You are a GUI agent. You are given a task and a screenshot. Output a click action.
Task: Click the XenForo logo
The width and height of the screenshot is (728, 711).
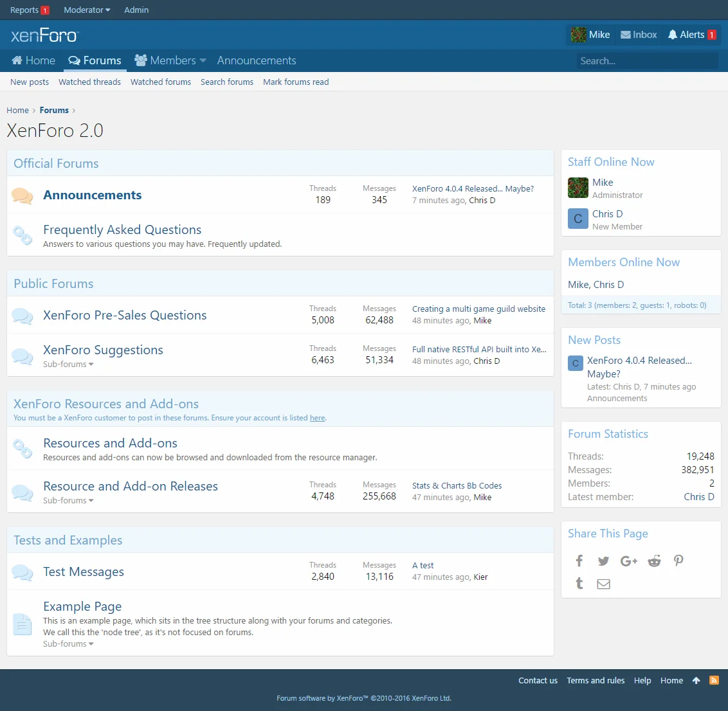click(x=44, y=35)
